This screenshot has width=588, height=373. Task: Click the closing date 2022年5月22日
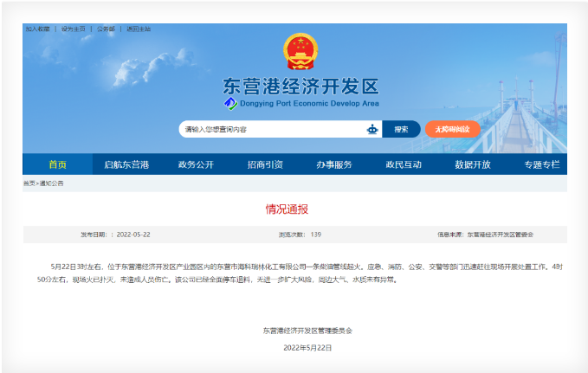(x=307, y=348)
